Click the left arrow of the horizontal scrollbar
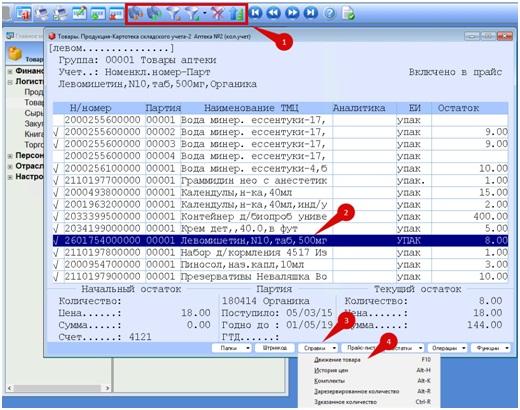Image resolution: width=520 pixels, height=410 pixels. pos(10,388)
